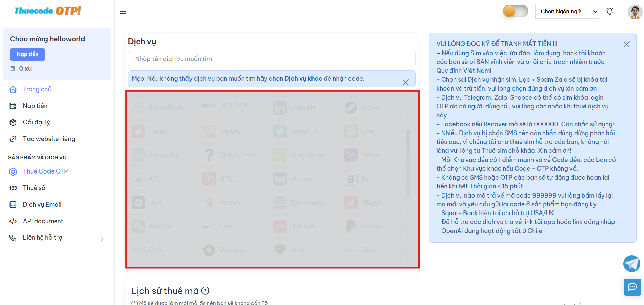Open the hamburger menu to collapse sidebar

point(123,11)
